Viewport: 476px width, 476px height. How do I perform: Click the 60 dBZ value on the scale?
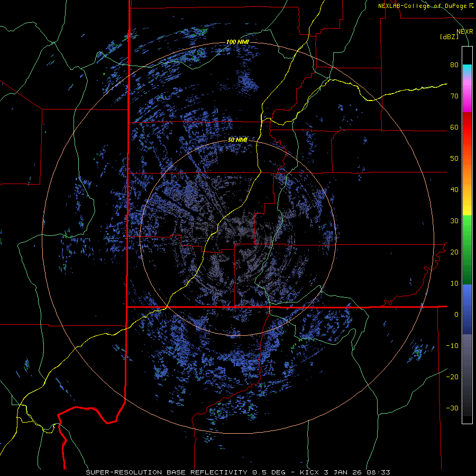(454, 127)
